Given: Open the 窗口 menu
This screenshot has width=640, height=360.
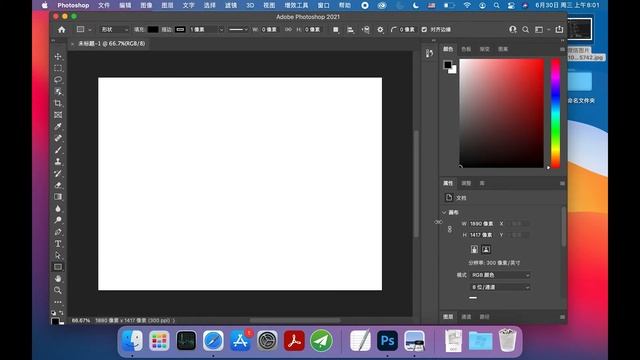Looking at the screenshot, I should coord(323,5).
